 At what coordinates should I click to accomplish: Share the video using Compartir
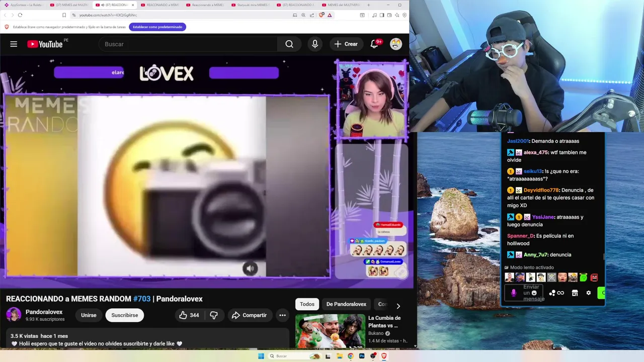coord(249,315)
